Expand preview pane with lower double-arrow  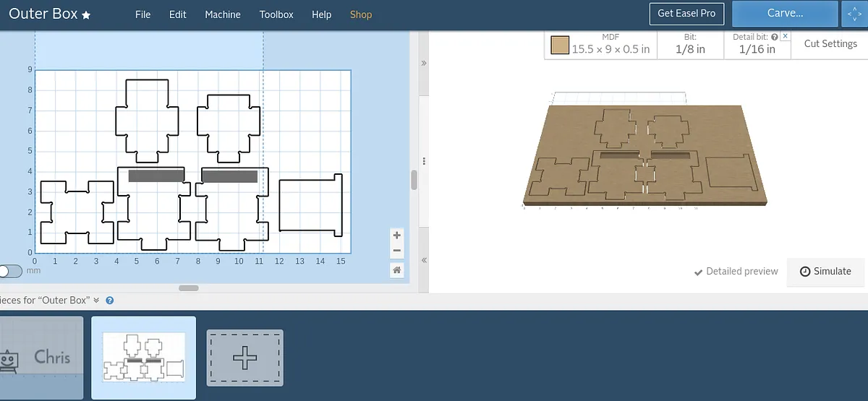tap(424, 260)
